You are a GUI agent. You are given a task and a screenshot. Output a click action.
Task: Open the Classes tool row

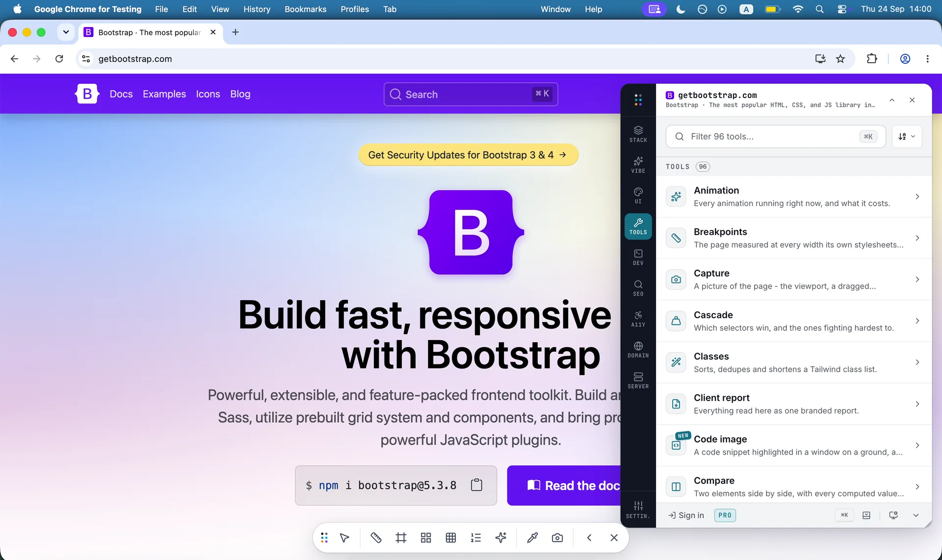pos(794,362)
